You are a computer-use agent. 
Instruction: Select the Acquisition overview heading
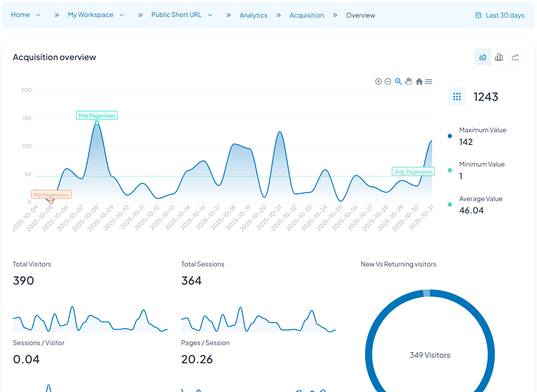tap(55, 57)
